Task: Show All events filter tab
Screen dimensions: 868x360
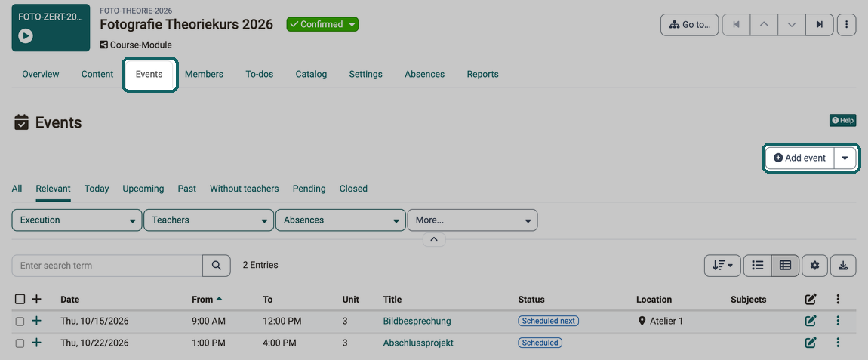Action: tap(17, 189)
